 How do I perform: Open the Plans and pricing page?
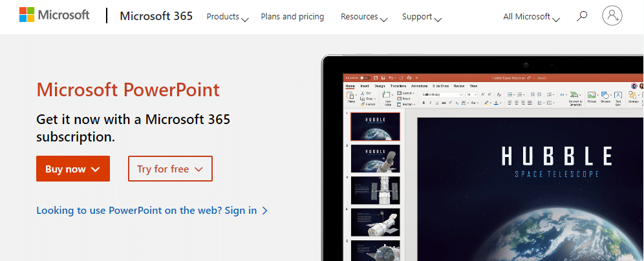click(x=292, y=17)
